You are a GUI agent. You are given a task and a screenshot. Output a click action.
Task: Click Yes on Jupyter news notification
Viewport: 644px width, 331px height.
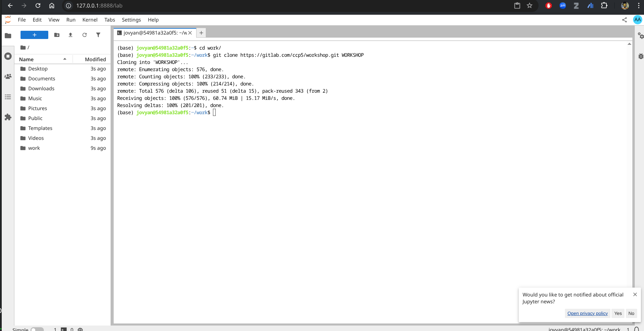tap(618, 313)
